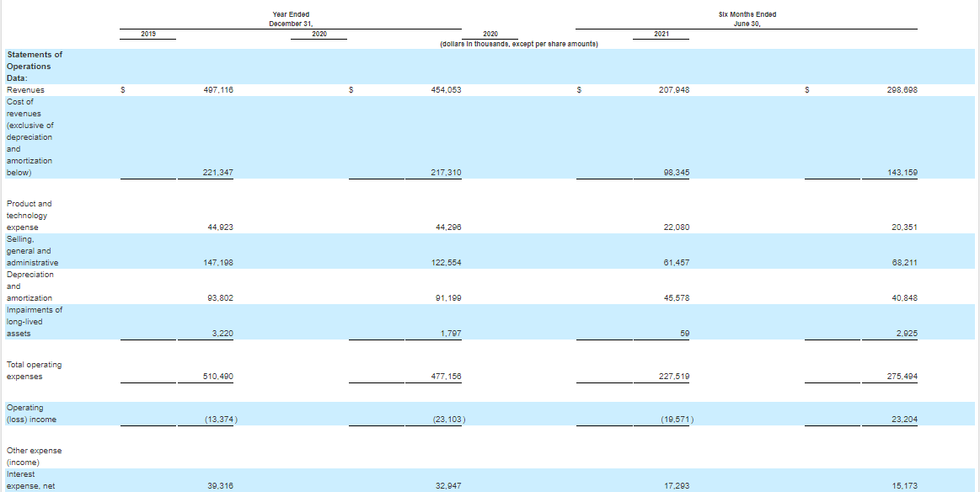Select 'Selling, general and administrative' label

[x=33, y=251]
